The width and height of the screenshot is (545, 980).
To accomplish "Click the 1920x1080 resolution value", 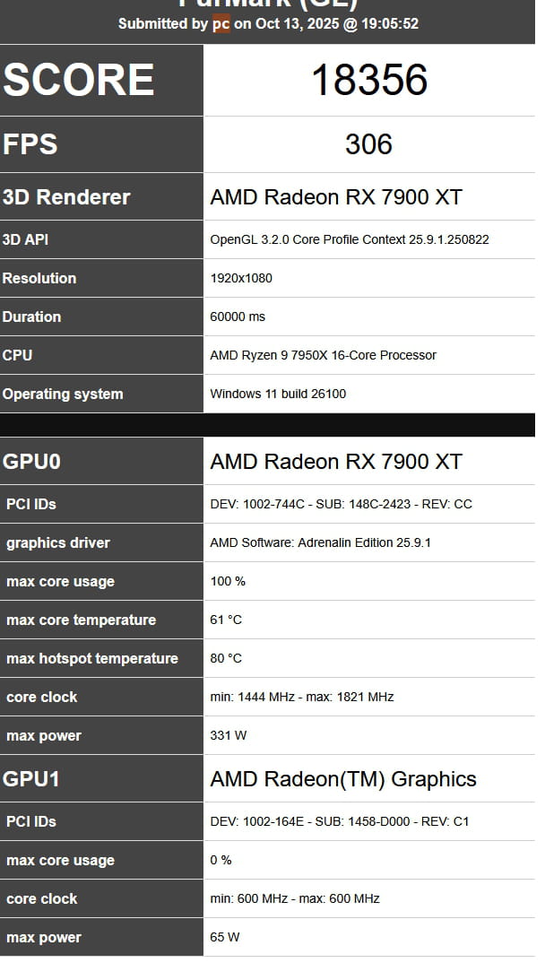I will tap(241, 278).
